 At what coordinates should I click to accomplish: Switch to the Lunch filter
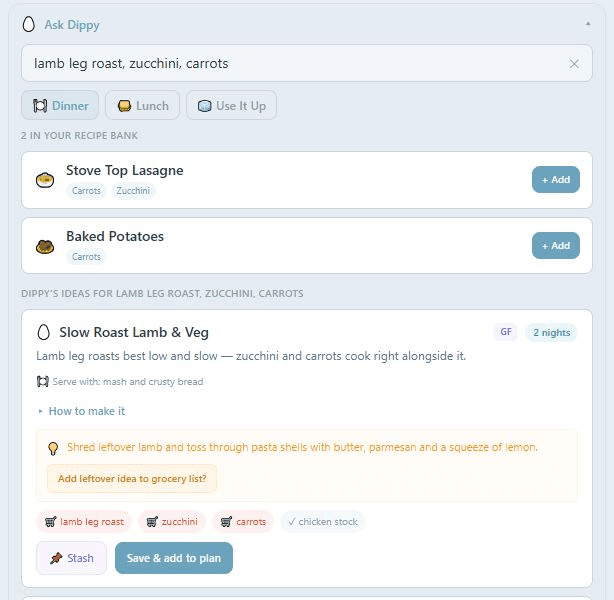pos(142,105)
